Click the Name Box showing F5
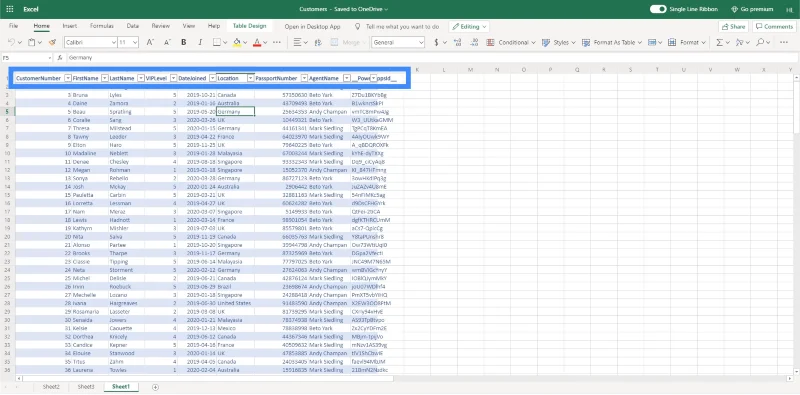This screenshot has width=800, height=395. click(27, 58)
